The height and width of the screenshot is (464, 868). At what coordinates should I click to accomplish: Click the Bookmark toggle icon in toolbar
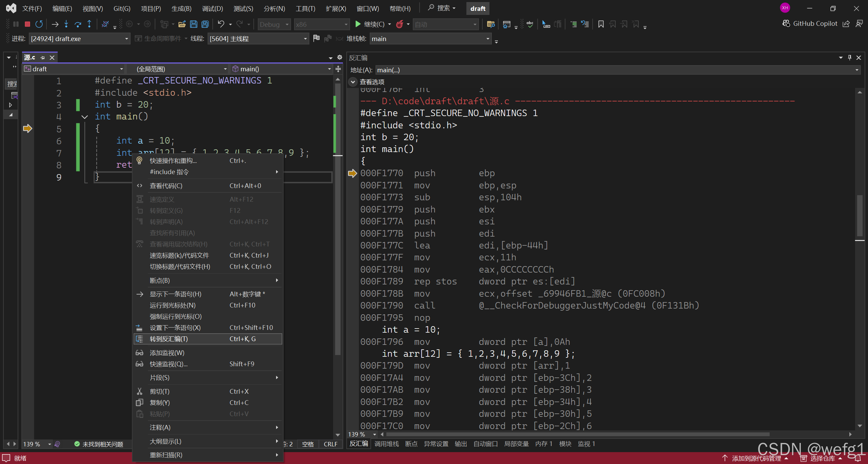coord(601,24)
